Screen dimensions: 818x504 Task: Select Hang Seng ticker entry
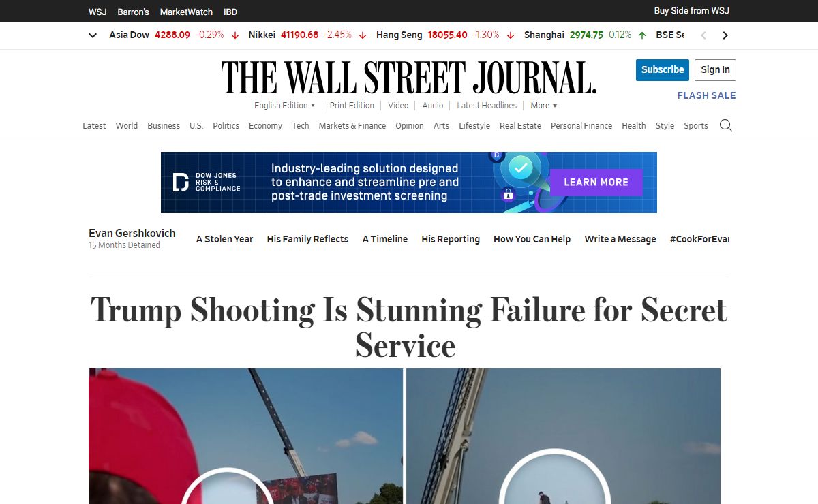coord(445,35)
